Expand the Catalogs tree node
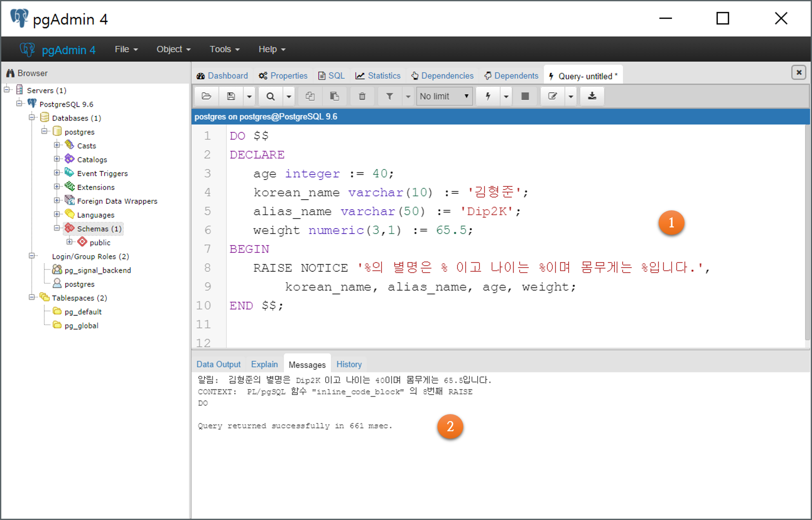The width and height of the screenshot is (812, 520). [57, 159]
